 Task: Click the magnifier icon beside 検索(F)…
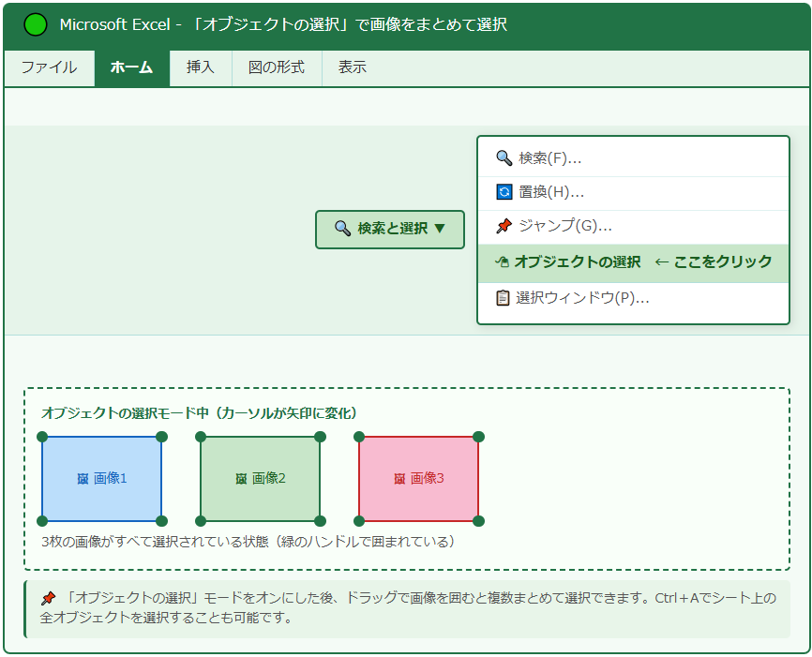tap(504, 158)
